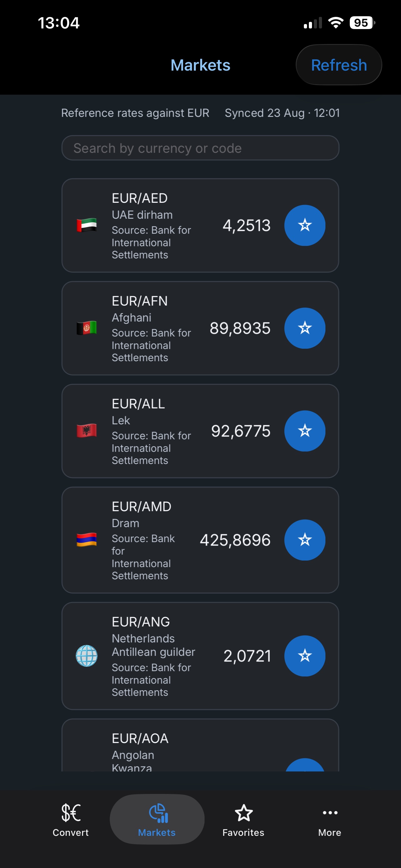Open the EUR/AOA Angolan Kwanza card
Viewport: 401px width, 868px height.
click(x=200, y=745)
